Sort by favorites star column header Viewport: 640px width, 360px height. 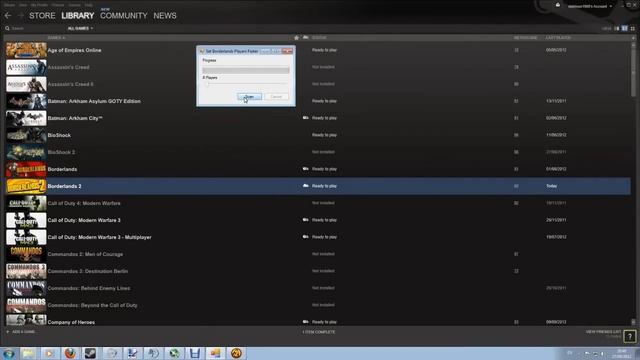[x=297, y=38]
